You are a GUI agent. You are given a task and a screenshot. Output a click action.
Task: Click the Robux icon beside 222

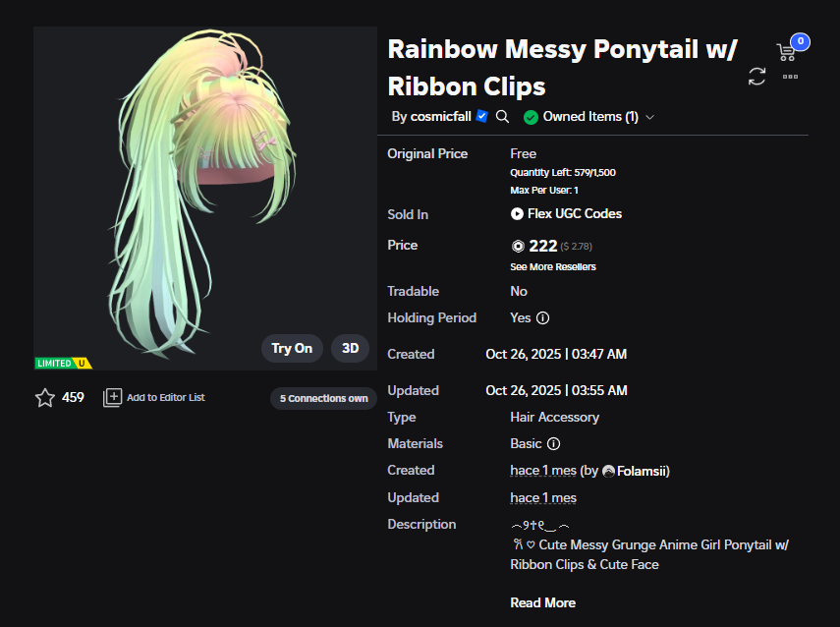pyautogui.click(x=518, y=246)
